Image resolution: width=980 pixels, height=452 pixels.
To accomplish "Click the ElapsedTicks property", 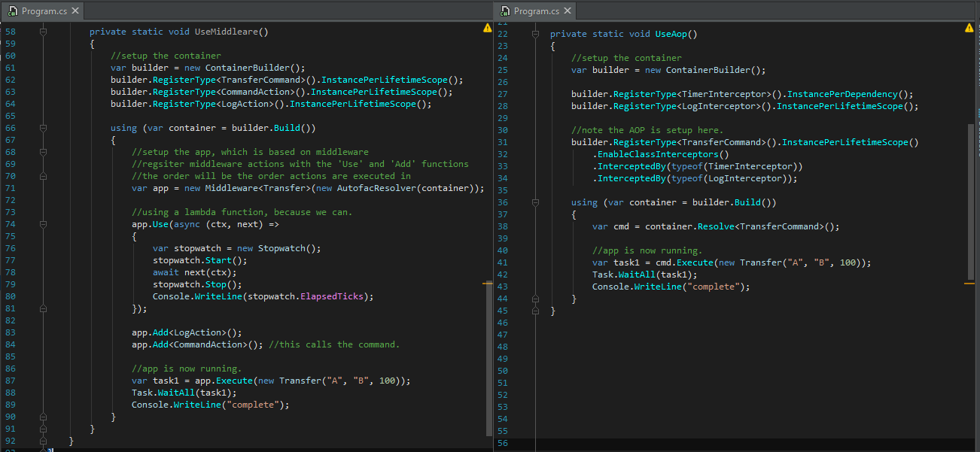I will click(331, 297).
